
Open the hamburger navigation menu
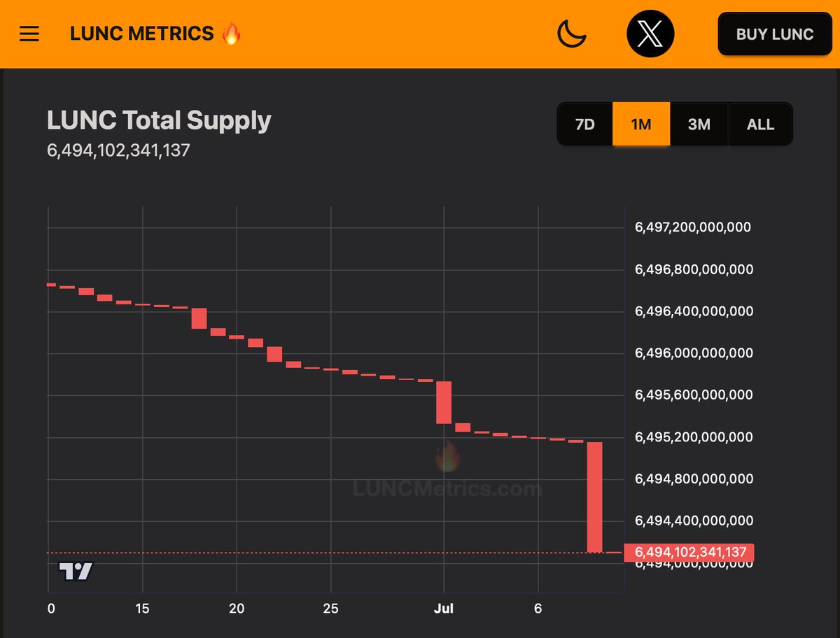point(29,34)
